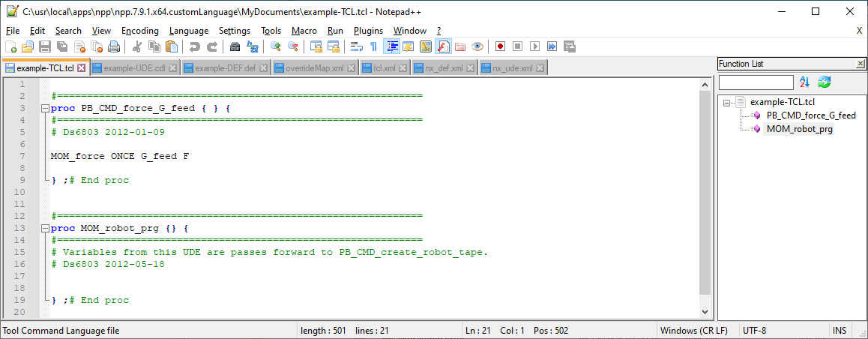This screenshot has height=339, width=868.
Task: Close the example-TCL.tcl tab
Action: (x=82, y=68)
